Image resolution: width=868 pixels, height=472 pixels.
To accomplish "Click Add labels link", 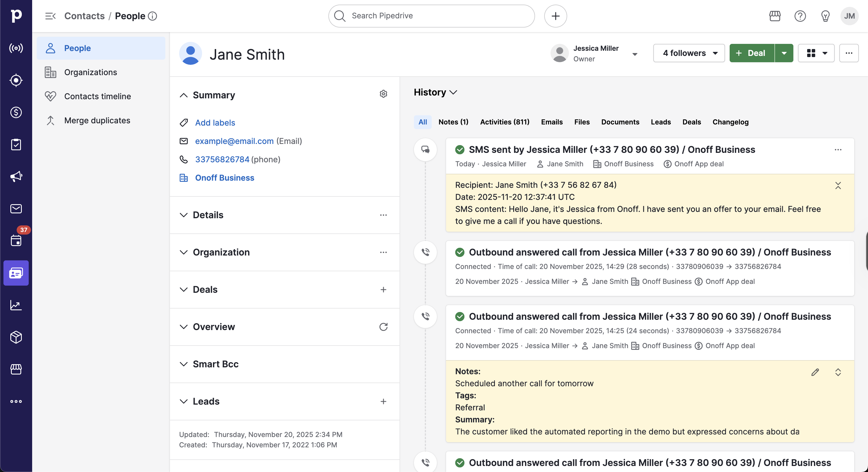I will coord(215,123).
